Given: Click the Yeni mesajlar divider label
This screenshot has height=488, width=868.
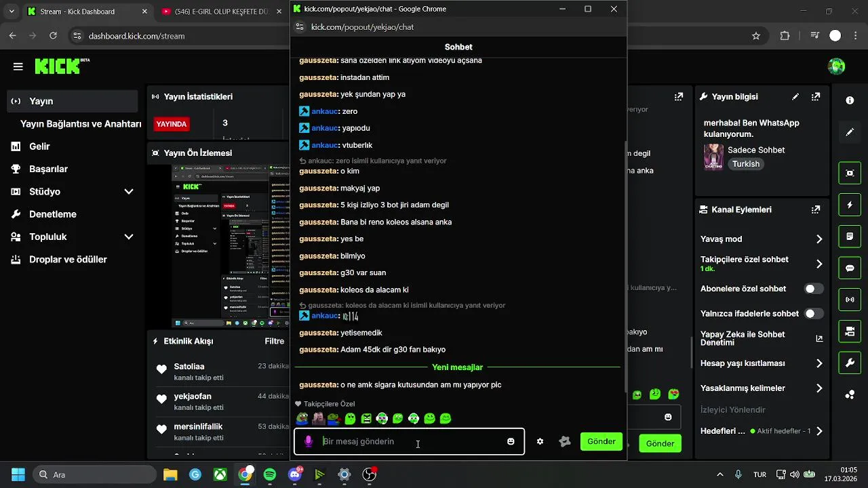Looking at the screenshot, I should tap(458, 367).
